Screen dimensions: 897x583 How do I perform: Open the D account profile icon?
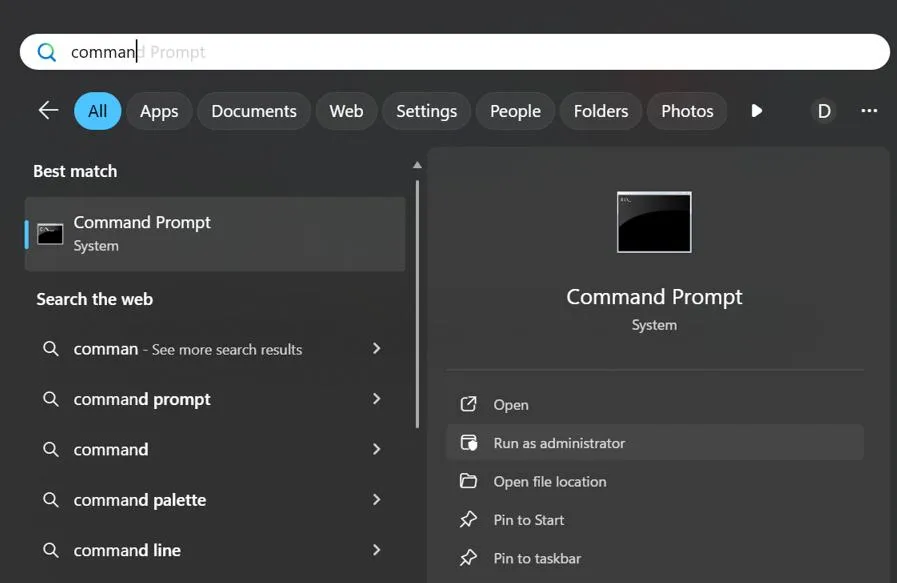[x=824, y=111]
